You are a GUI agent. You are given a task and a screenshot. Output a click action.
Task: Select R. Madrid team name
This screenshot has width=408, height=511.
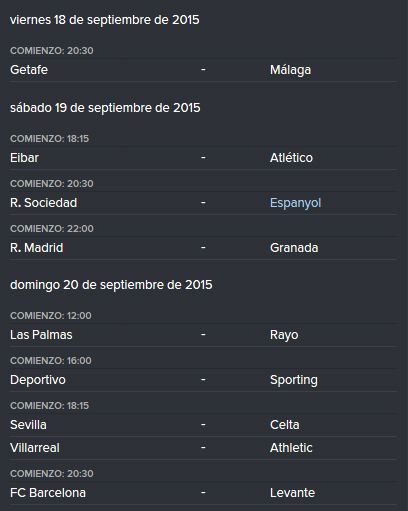click(37, 248)
